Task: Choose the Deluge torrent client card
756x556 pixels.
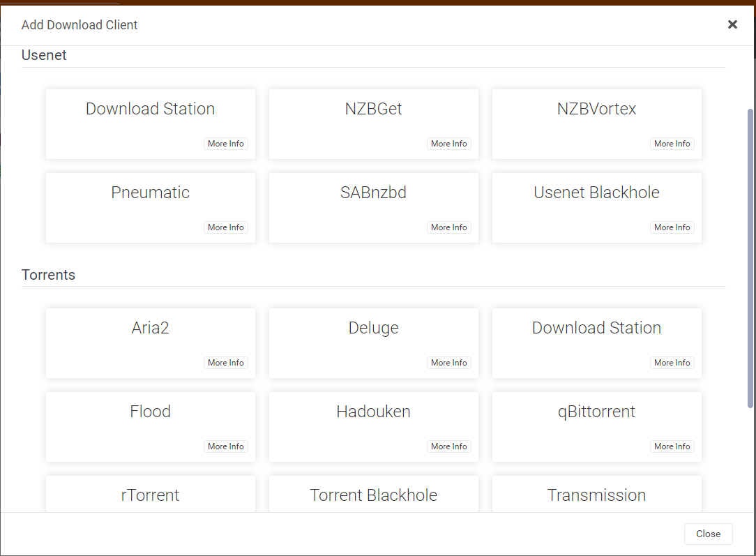Action: [374, 343]
